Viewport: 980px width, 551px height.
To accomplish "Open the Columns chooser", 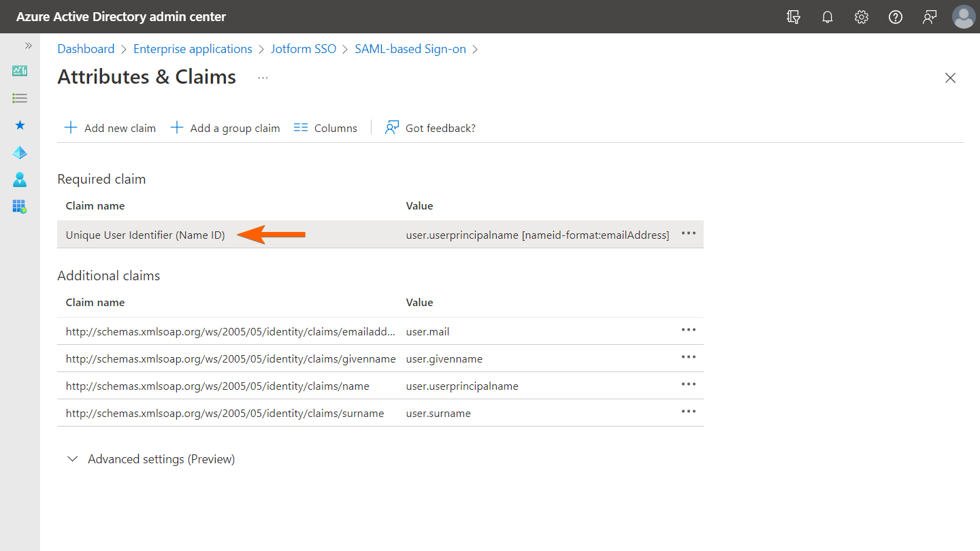I will click(325, 128).
